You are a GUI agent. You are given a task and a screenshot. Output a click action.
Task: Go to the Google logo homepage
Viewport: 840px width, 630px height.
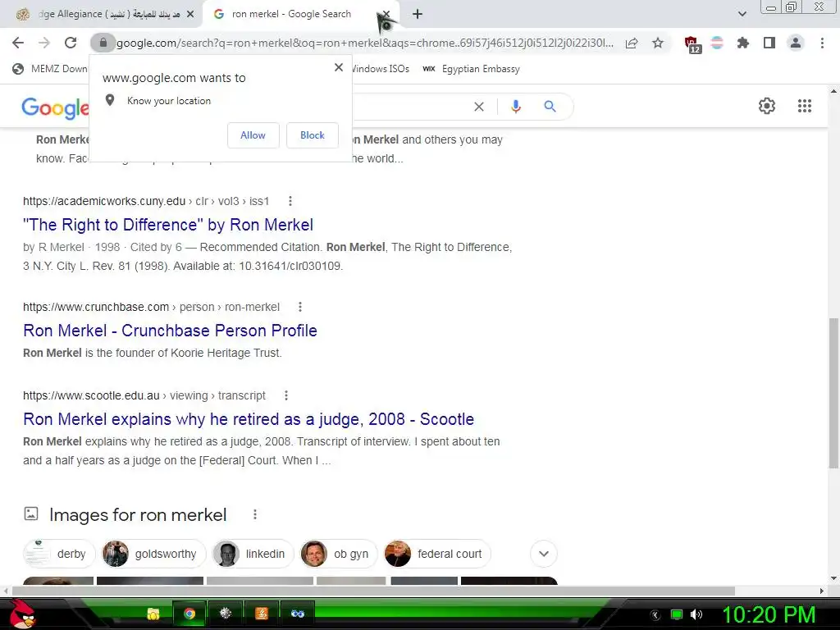(x=55, y=107)
